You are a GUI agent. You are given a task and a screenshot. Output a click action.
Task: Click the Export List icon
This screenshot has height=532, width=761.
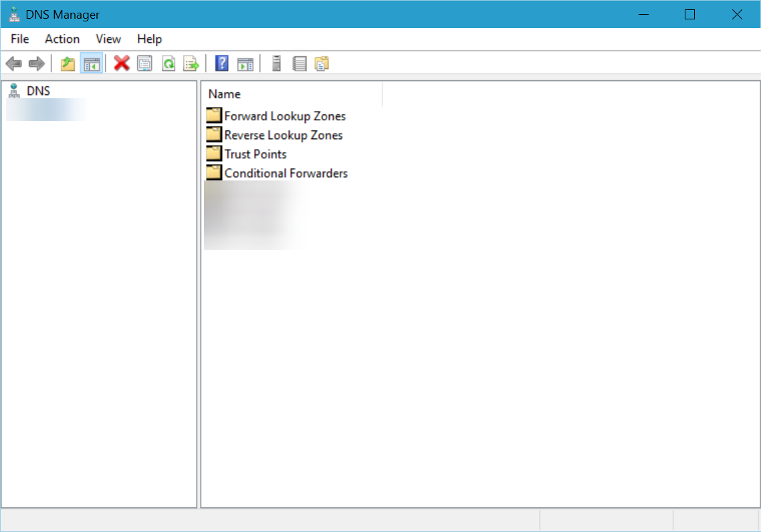coord(191,63)
